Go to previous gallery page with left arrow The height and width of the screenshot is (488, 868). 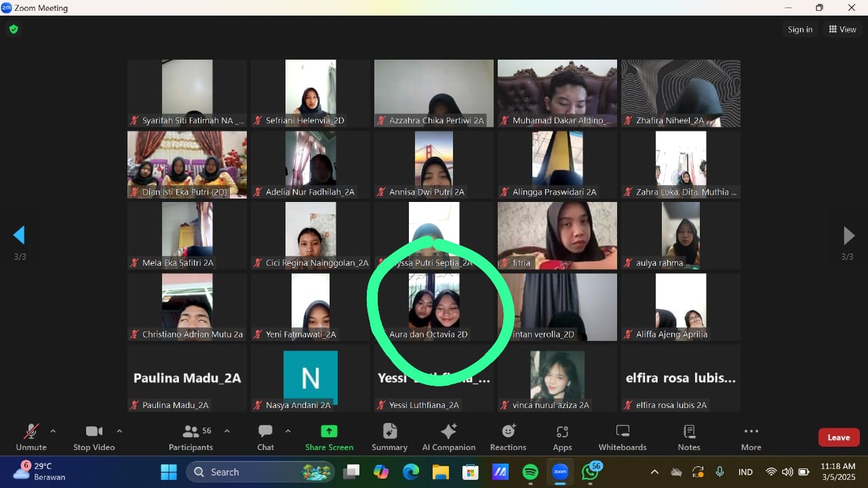19,235
